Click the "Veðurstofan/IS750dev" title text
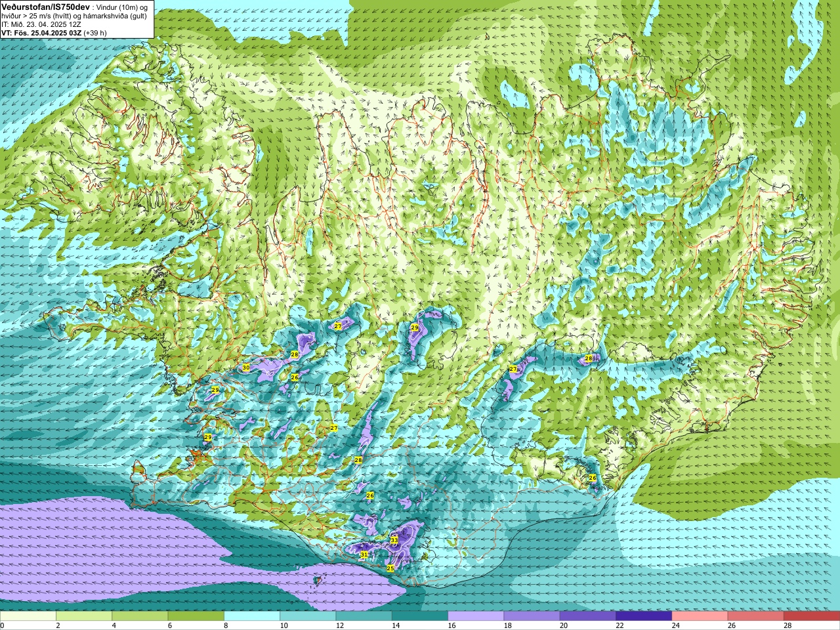The width and height of the screenshot is (840, 630). [45, 6]
